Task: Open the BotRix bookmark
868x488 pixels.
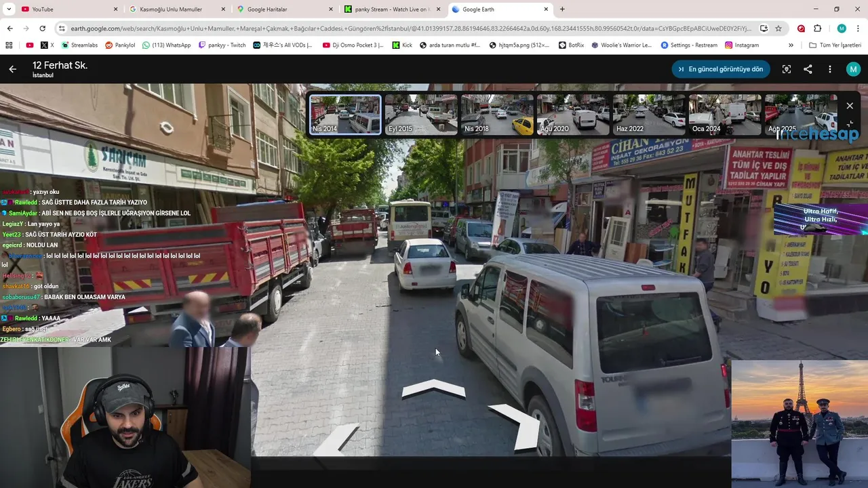Action: (572, 45)
